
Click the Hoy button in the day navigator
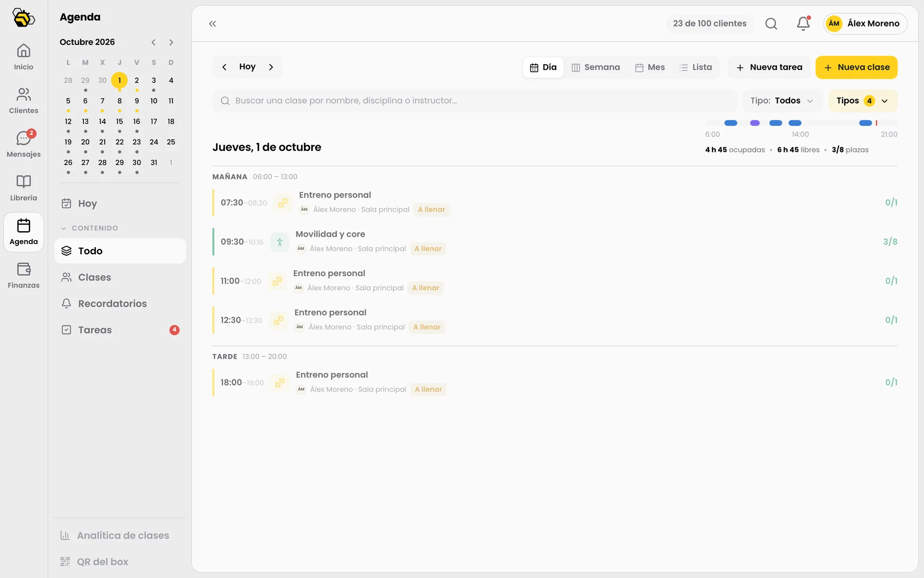pyautogui.click(x=247, y=67)
